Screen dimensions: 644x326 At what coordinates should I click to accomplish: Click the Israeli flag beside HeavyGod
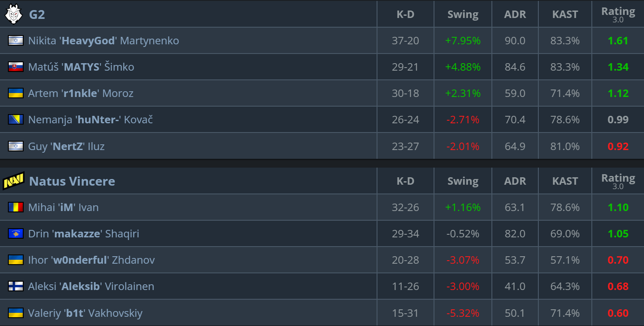point(16,40)
